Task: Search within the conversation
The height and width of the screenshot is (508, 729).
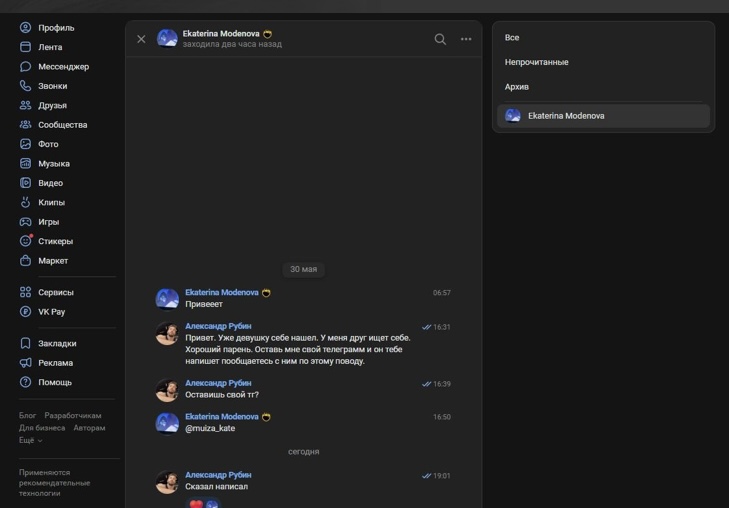Action: click(440, 39)
